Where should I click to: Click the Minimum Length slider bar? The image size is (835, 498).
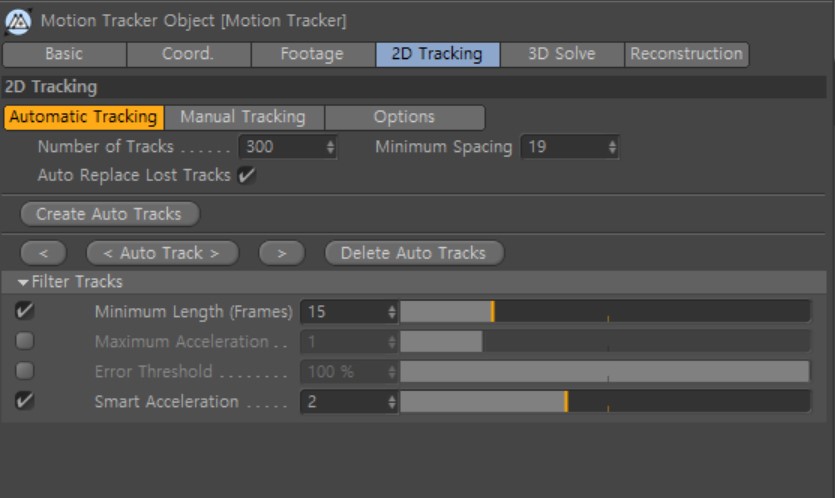605,312
